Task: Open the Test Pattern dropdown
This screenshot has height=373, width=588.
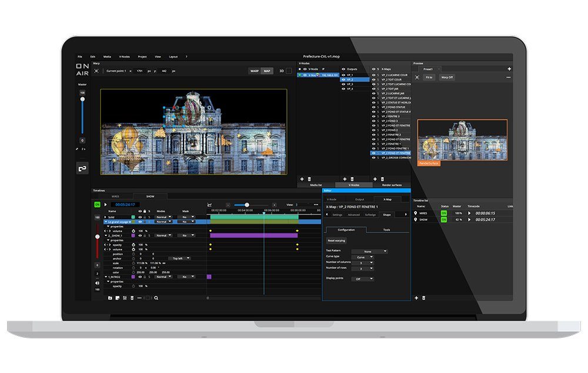Action: (x=369, y=251)
